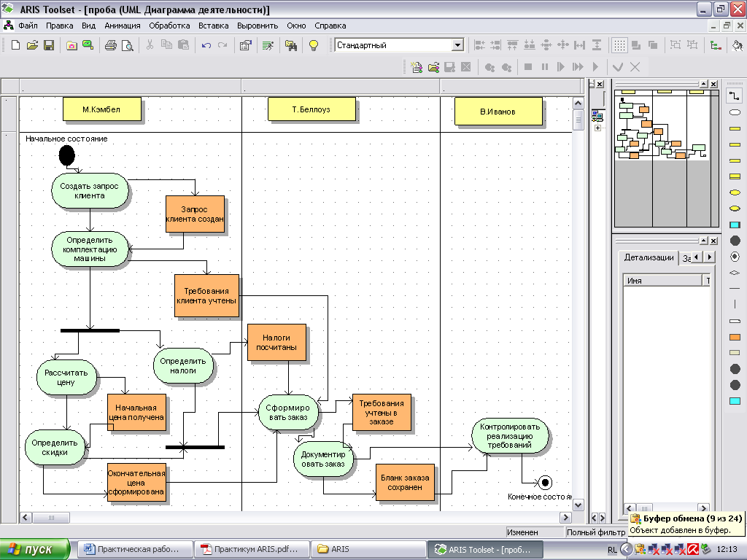Screen dimensions: 747x560
Task: Select activity Создать запрос клиента
Action: [x=90, y=190]
